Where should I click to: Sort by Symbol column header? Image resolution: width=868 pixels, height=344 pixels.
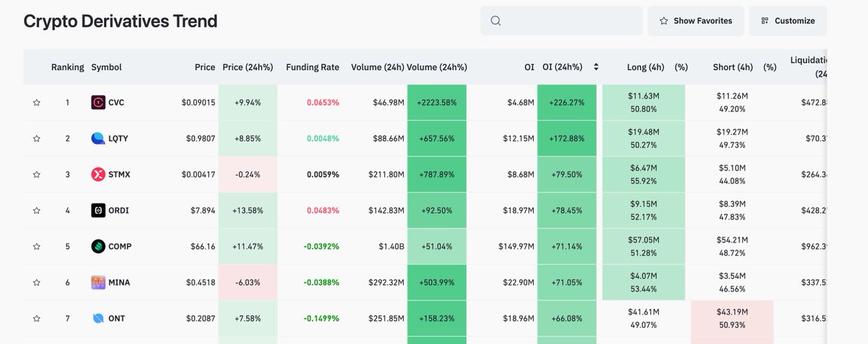click(106, 67)
